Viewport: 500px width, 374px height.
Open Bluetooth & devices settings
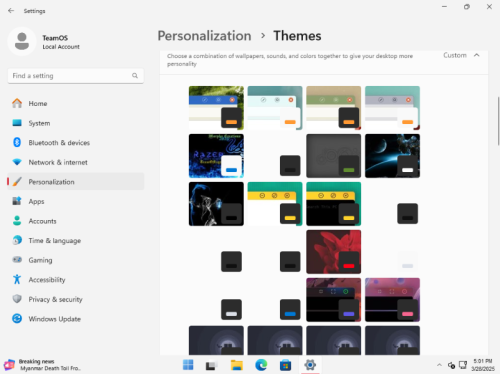point(76,143)
